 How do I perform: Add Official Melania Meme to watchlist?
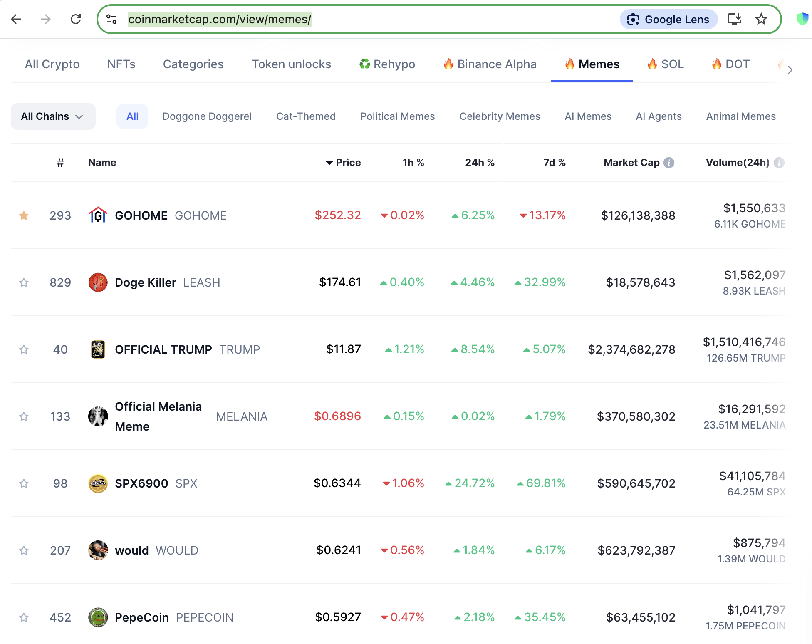(24, 416)
